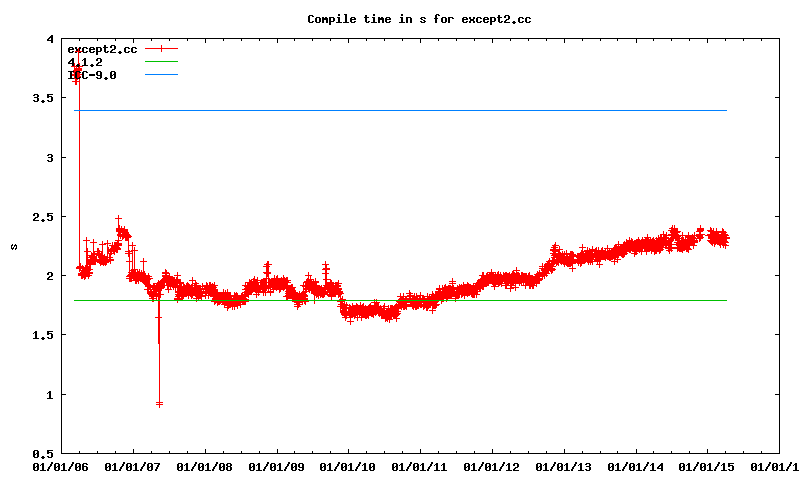Select the except2.cc legend label
This screenshot has width=800, height=480.
pos(101,49)
